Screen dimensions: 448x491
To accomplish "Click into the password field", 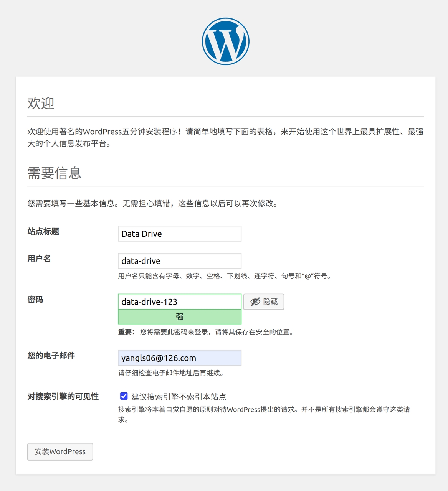I will pyautogui.click(x=180, y=302).
